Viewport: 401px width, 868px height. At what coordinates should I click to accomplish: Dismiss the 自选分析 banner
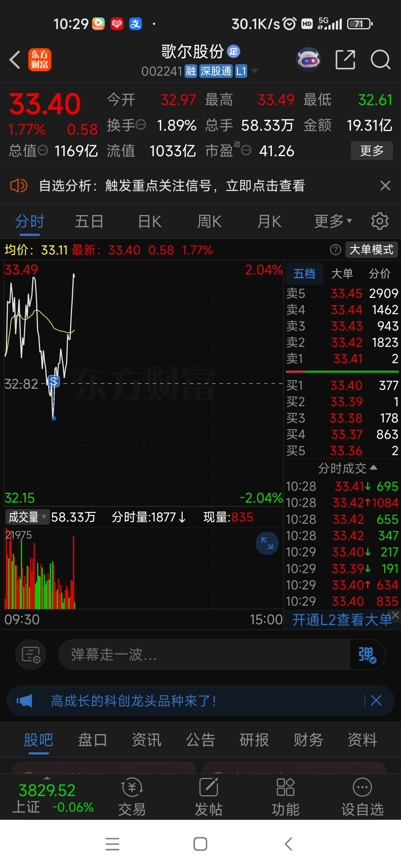click(x=385, y=185)
